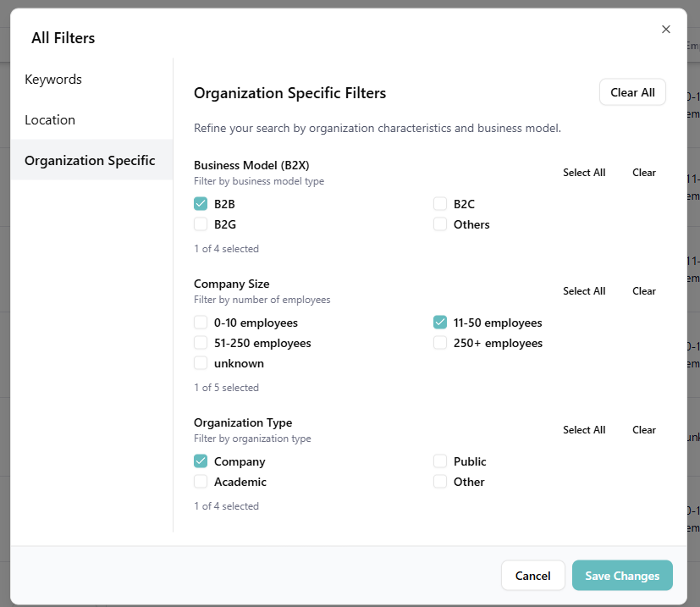Check the Others business model box
The image size is (700, 607).
pos(440,224)
